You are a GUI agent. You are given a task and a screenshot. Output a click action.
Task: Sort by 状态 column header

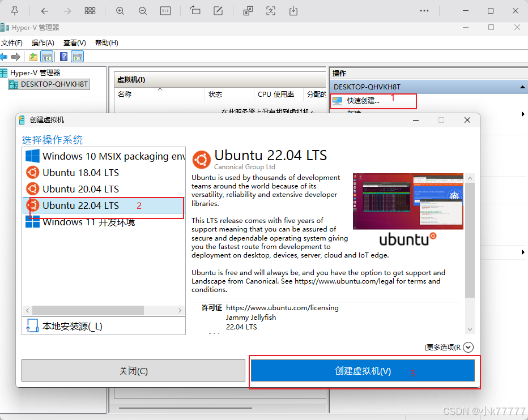229,94
